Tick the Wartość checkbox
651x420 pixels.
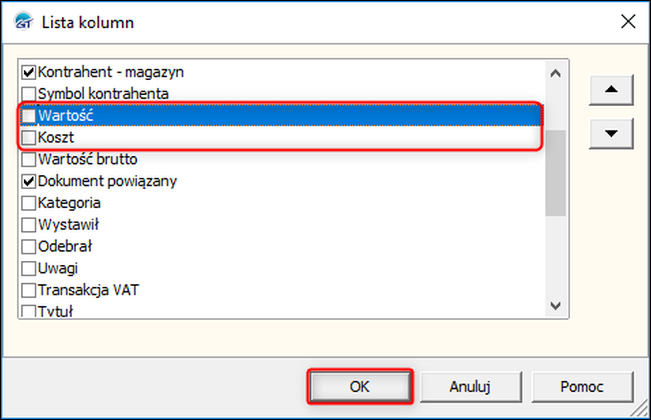(x=29, y=116)
